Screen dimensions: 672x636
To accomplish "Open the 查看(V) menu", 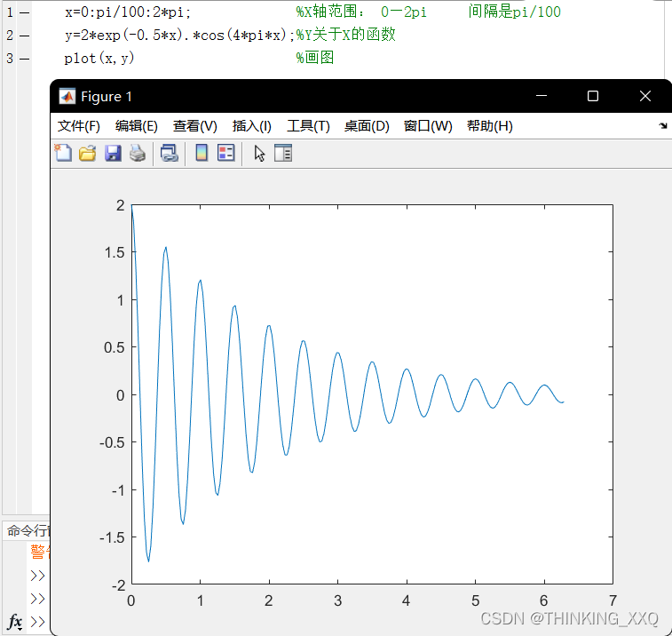I will coord(195,126).
